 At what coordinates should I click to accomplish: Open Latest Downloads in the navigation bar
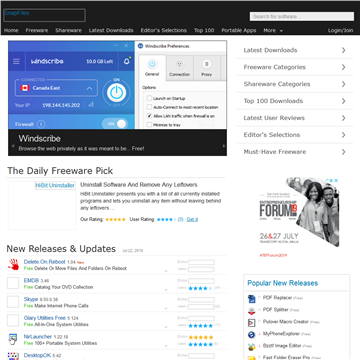(x=111, y=30)
